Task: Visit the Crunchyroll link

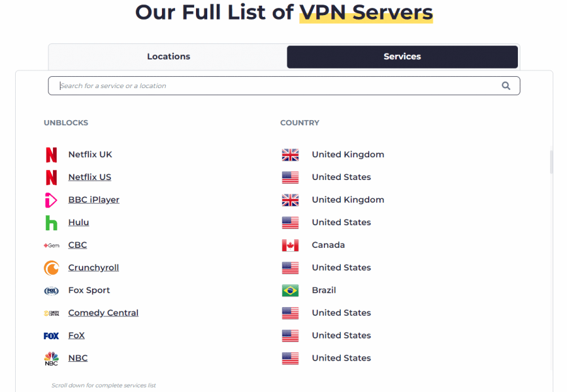Action: (x=93, y=267)
